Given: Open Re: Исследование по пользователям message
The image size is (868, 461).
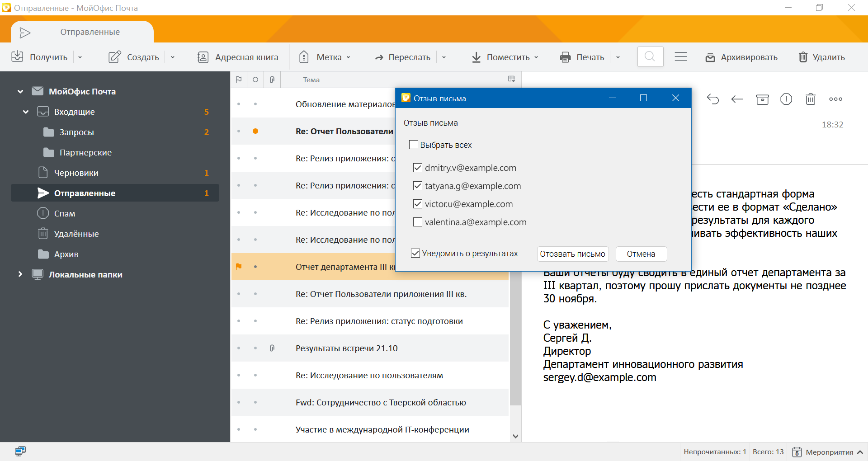Looking at the screenshot, I should coord(370,375).
